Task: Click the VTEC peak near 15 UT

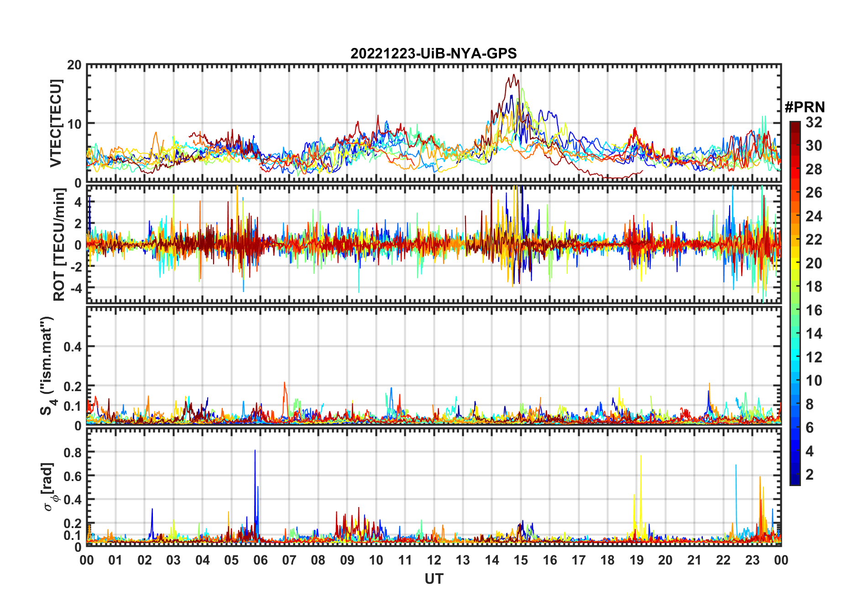Action: point(514,75)
